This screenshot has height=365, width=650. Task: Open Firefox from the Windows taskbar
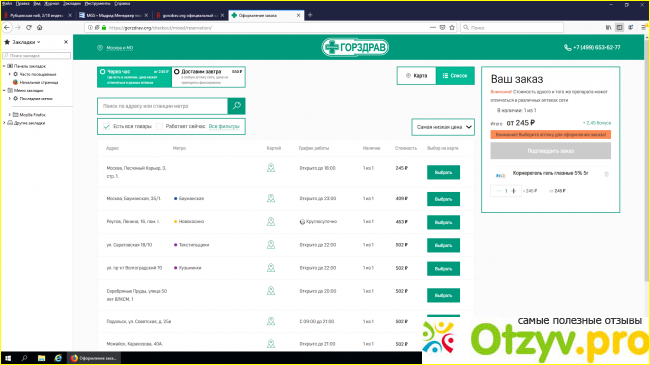pos(94,358)
